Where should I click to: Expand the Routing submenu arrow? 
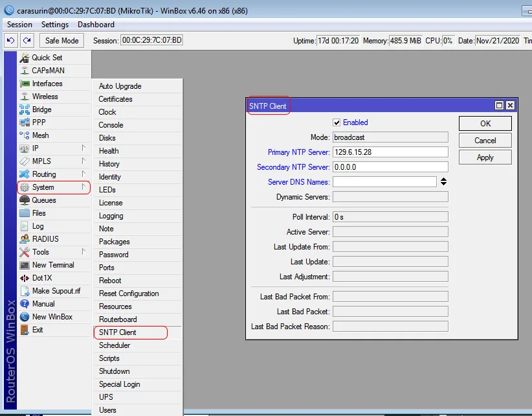83,174
